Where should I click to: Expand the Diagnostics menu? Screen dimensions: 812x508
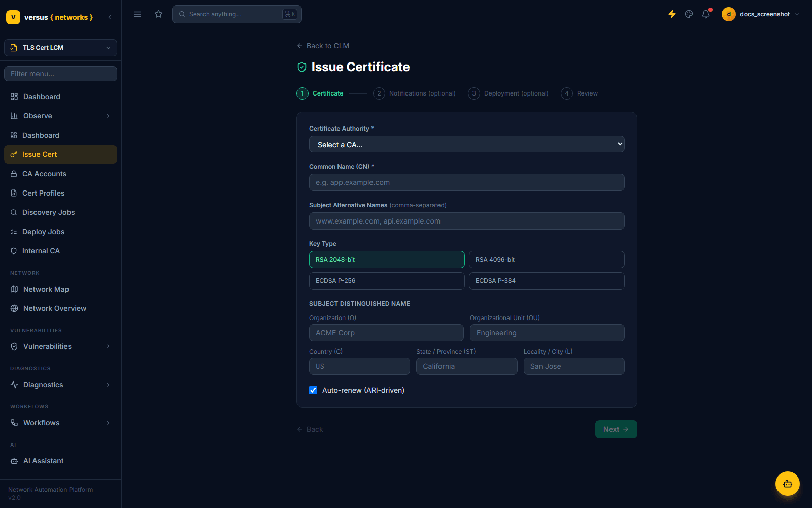(x=60, y=385)
